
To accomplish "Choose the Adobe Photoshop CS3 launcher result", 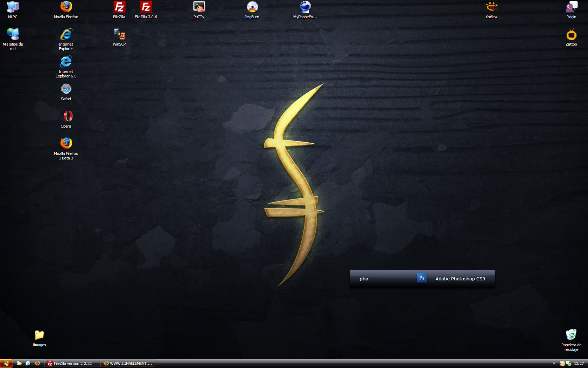I will 456,279.
